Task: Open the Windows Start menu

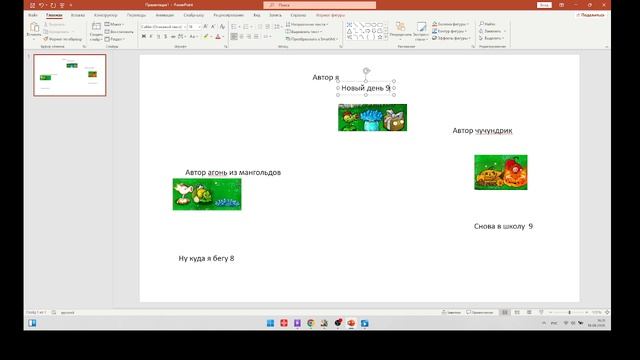Action: (270, 323)
